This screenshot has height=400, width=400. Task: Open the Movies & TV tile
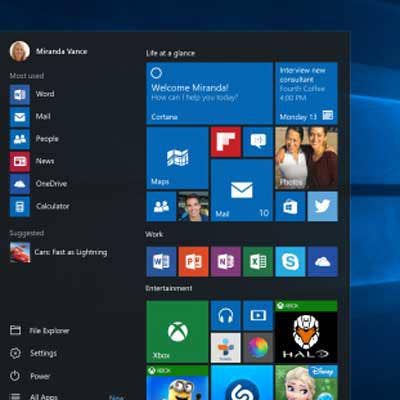coord(258,315)
